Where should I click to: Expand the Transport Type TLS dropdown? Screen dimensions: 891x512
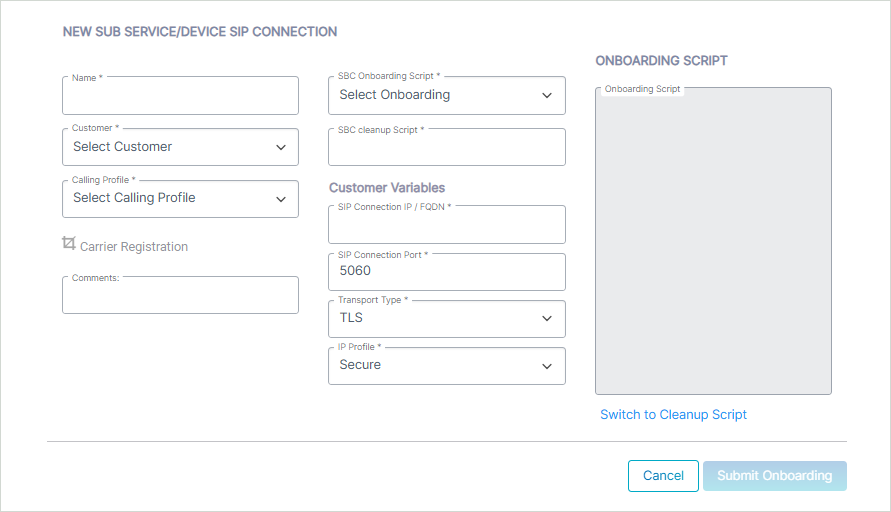pos(447,319)
